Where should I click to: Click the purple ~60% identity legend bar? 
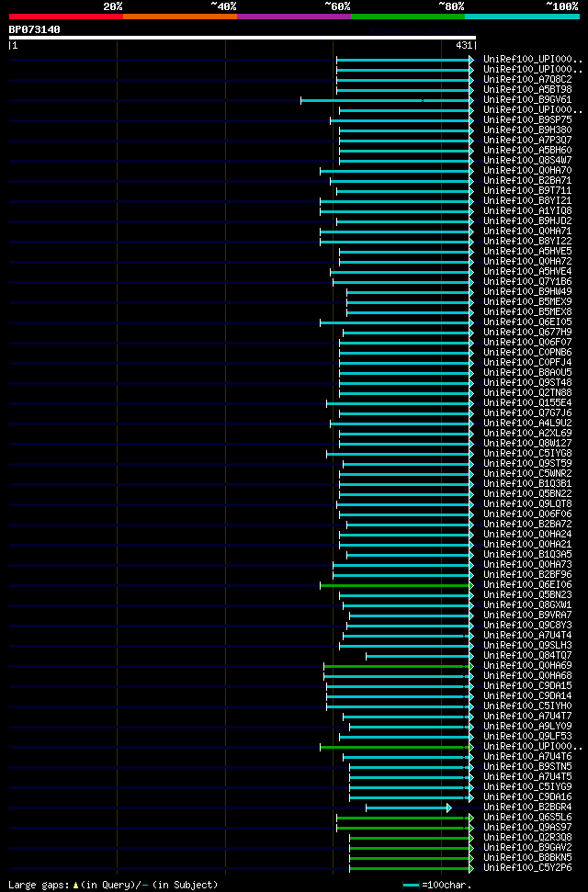(x=294, y=17)
